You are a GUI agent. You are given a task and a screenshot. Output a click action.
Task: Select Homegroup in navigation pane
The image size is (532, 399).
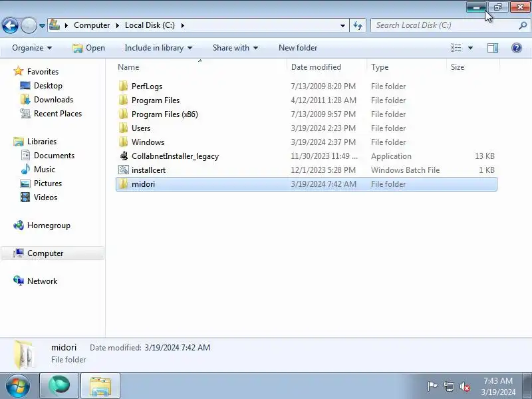(x=42, y=225)
